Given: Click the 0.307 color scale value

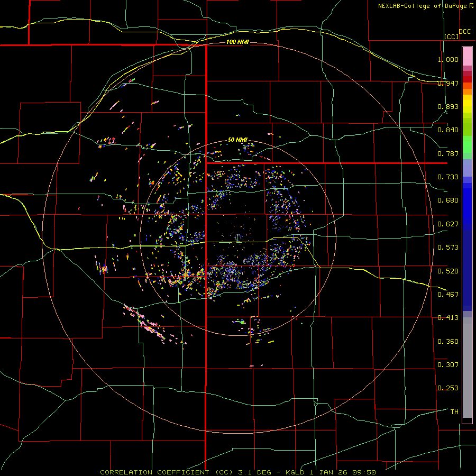Looking at the screenshot, I should pos(448,365).
